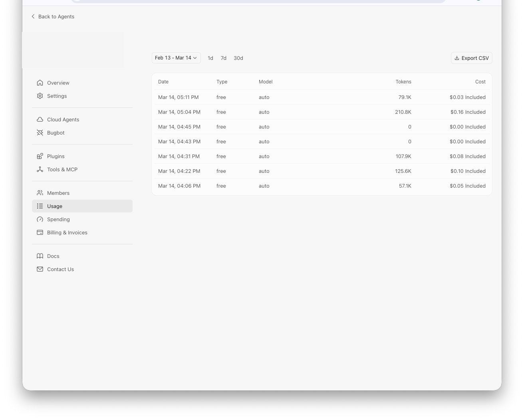Screen dimensions: 524x420
Task: Select the Cloud Agents cloud icon
Action: [40, 119]
